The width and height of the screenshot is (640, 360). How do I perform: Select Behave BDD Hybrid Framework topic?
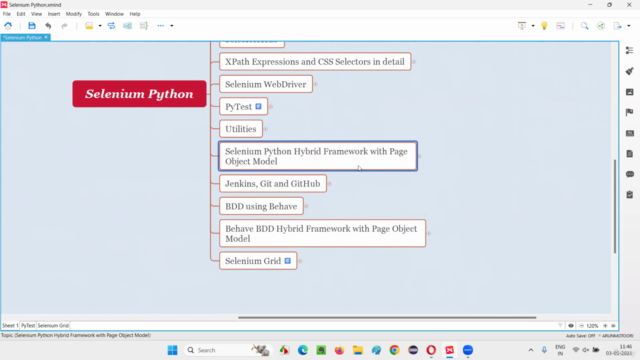322,233
